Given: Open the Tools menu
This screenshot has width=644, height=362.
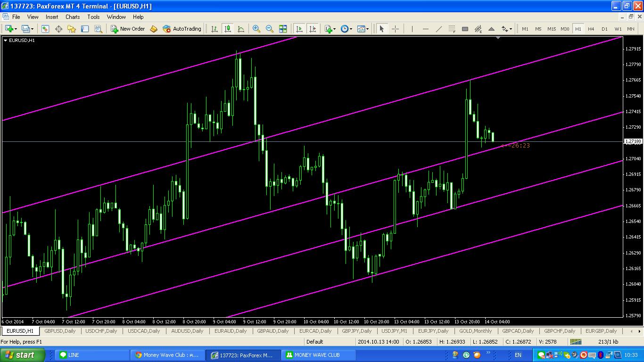Looking at the screenshot, I should tap(93, 16).
